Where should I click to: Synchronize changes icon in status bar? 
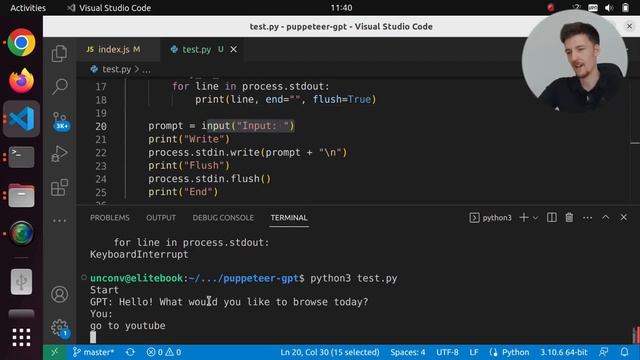pos(130,352)
